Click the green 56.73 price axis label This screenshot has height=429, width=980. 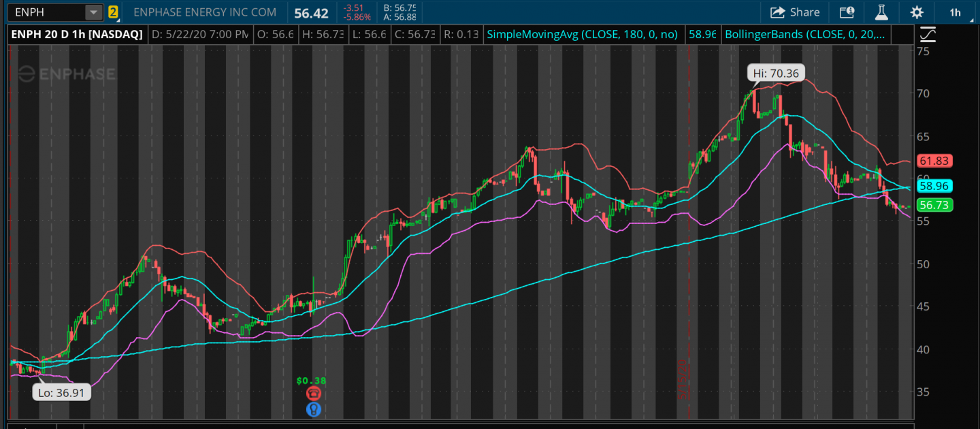click(934, 204)
